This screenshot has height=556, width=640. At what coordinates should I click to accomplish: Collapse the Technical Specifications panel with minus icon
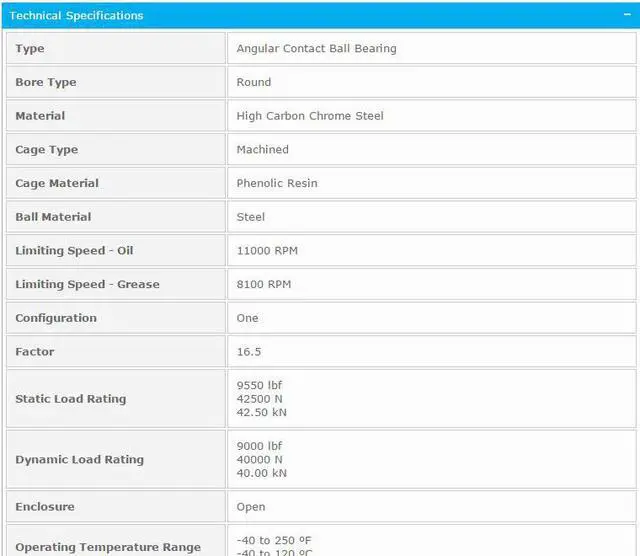click(627, 15)
